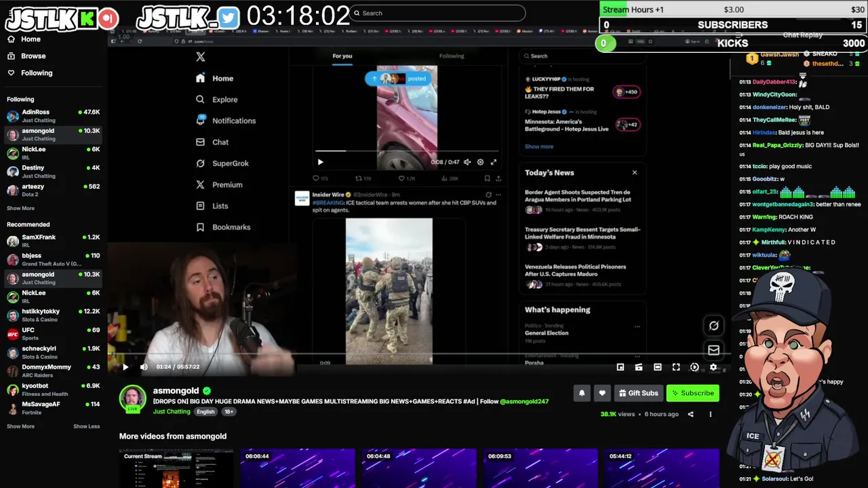Open Venezuela Releases Political Prisoners item
The image size is (868, 488).
coord(581,275)
